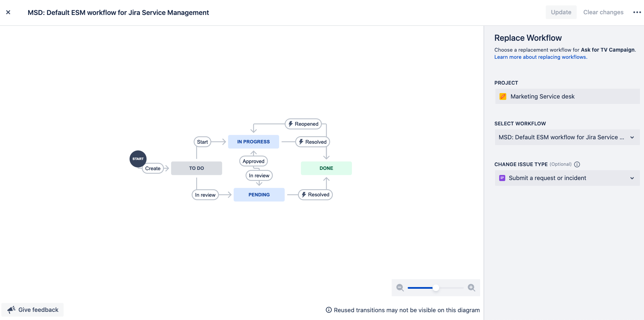Screen dimensions: 644x320
Task: Expand the Select Workflow dropdown
Action: (x=567, y=137)
